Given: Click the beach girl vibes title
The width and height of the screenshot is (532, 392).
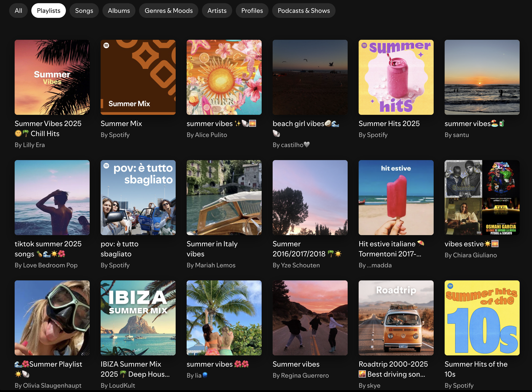Looking at the screenshot, I should click(306, 128).
